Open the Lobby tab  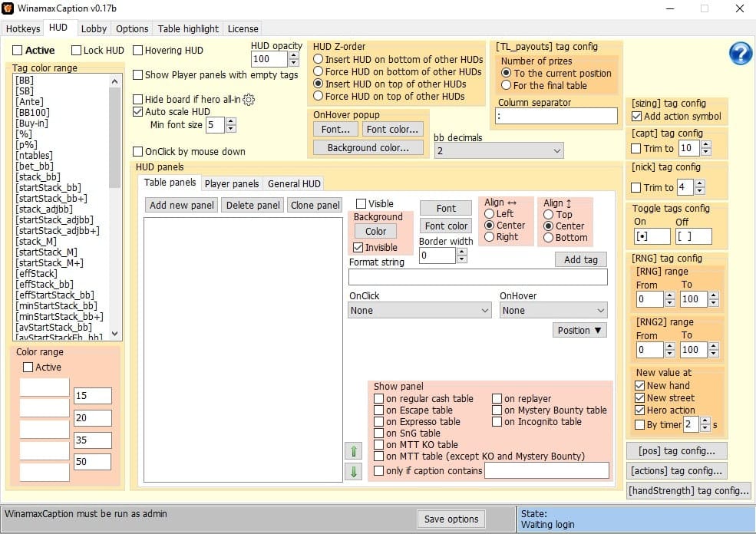94,29
